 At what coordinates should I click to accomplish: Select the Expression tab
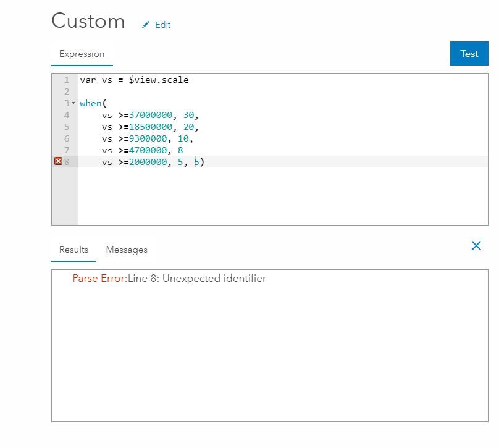(82, 54)
